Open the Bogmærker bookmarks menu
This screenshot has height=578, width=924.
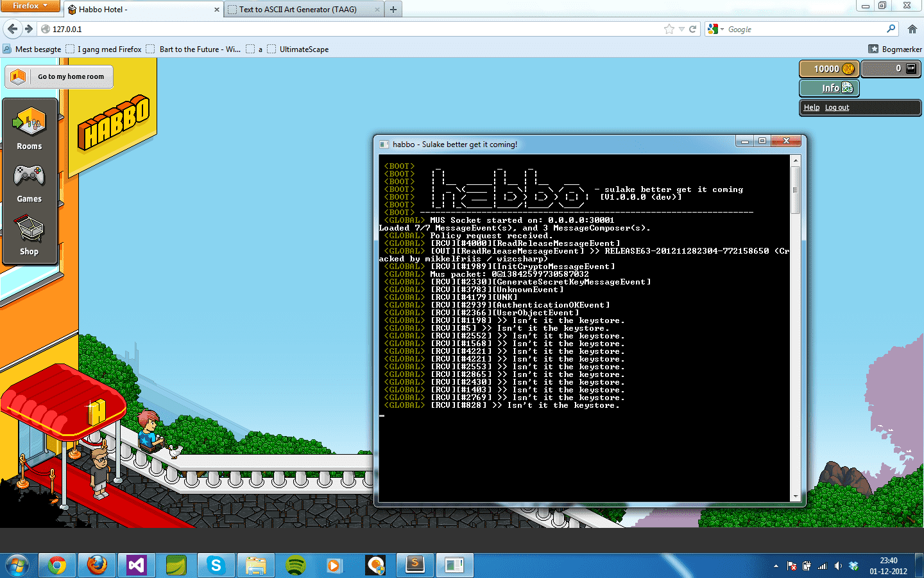(895, 49)
